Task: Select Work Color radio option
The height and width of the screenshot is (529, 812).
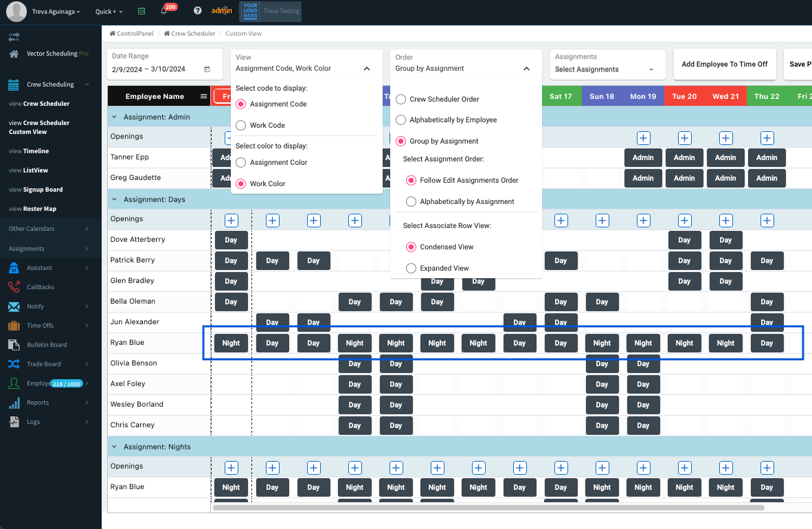Action: tap(240, 184)
